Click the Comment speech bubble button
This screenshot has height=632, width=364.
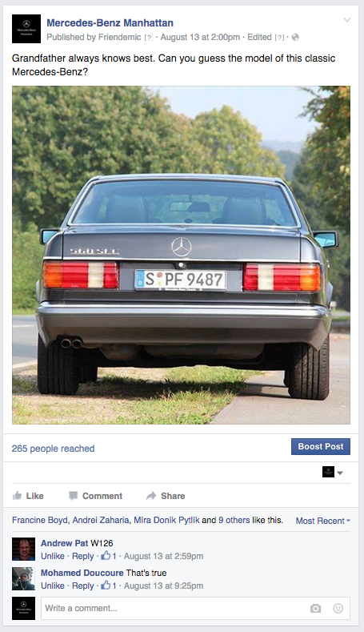click(x=95, y=496)
